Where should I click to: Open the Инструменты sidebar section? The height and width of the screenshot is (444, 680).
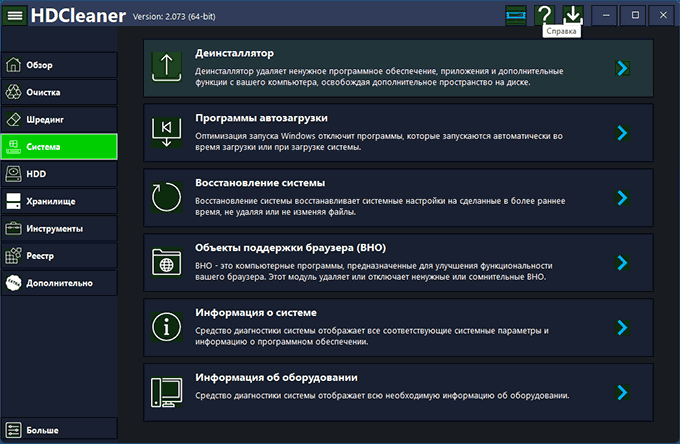(59, 228)
